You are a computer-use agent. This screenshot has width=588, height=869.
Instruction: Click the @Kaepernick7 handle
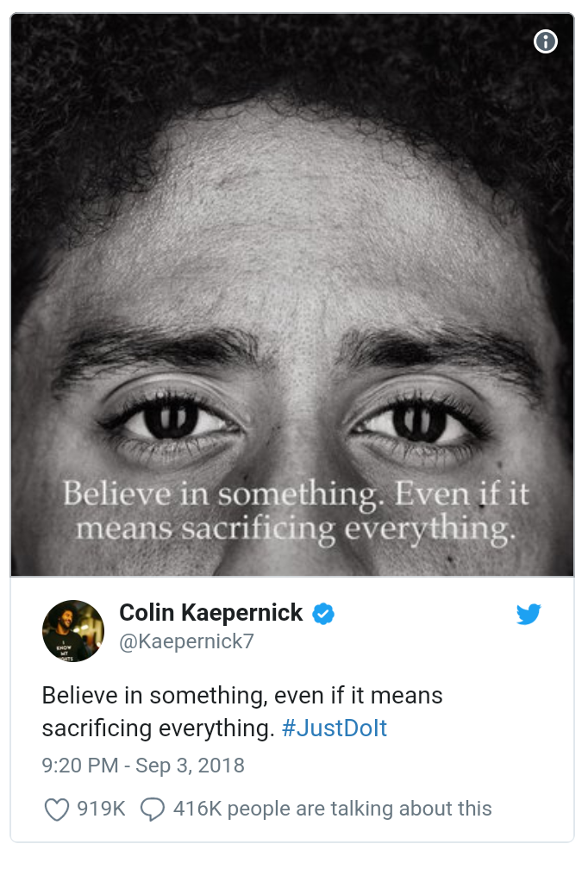186,641
